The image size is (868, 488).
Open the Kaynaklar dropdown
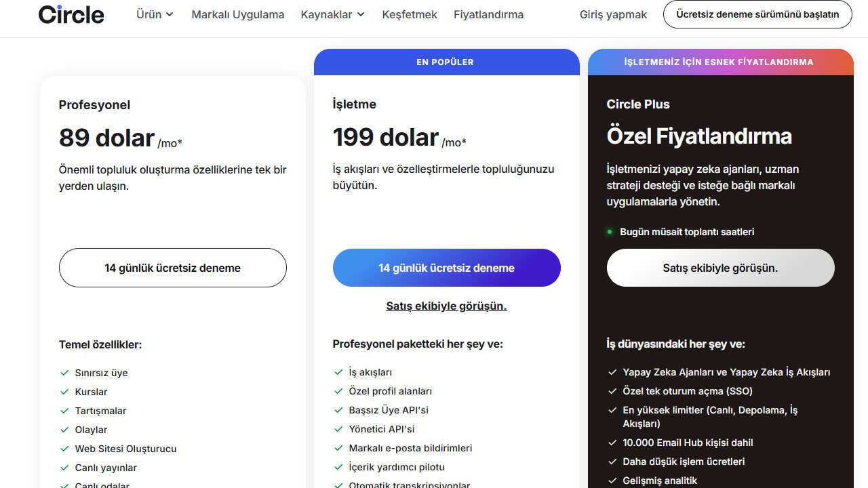pyautogui.click(x=332, y=14)
